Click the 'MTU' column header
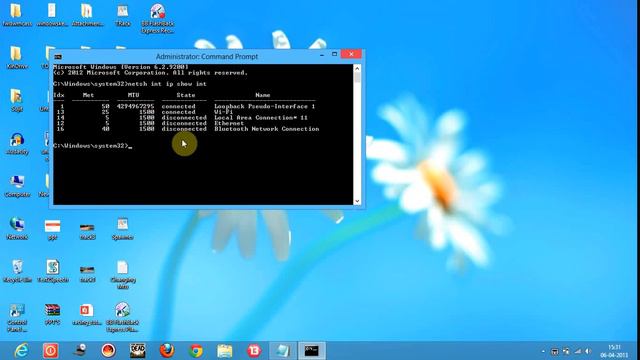Viewport: 640px width, 360px height. [133, 95]
